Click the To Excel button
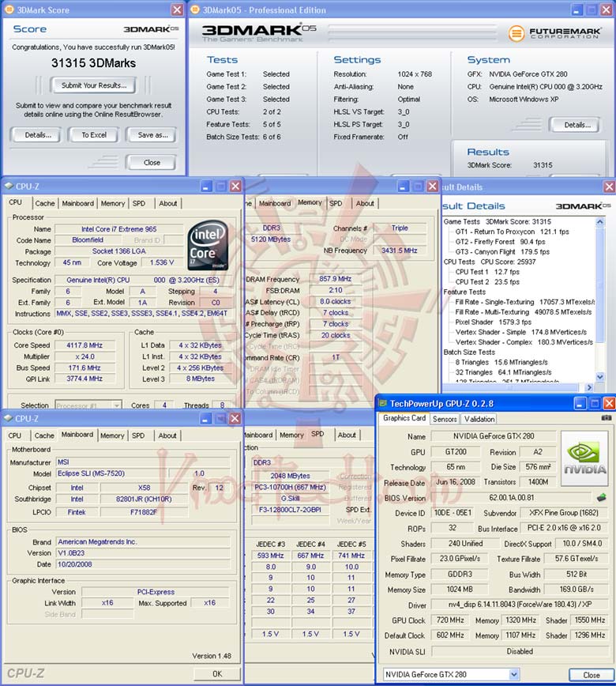This screenshot has height=686, width=616. 93,135
